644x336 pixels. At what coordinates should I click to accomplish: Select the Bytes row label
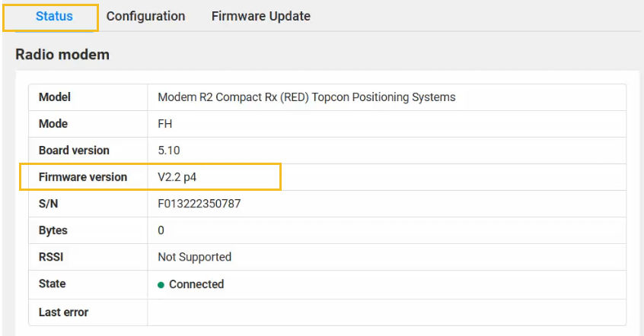[53, 230]
